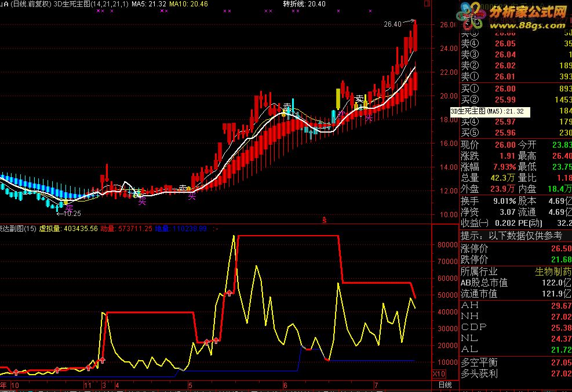Click the 涨幅 7.93% value
Image resolution: width=572 pixels, height=392 pixels.
[505, 167]
